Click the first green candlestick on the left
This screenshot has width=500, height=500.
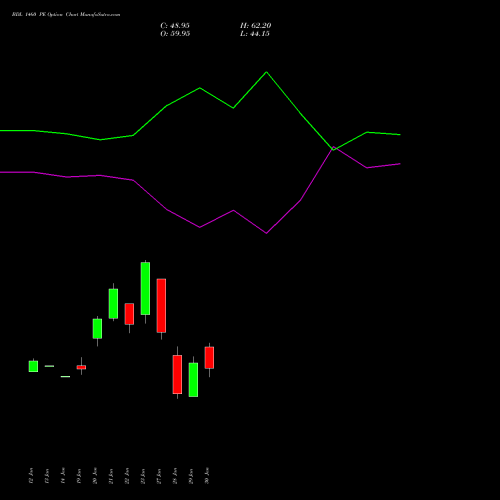coord(33,366)
